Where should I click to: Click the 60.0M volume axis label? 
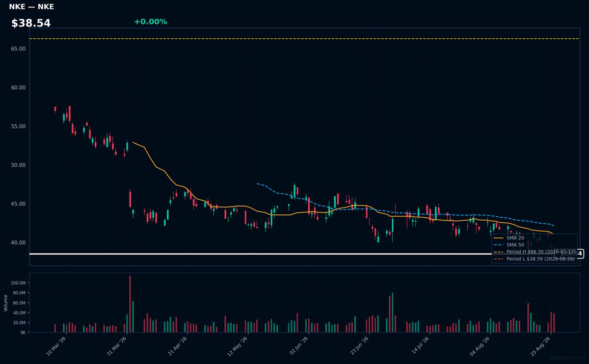(x=19, y=303)
